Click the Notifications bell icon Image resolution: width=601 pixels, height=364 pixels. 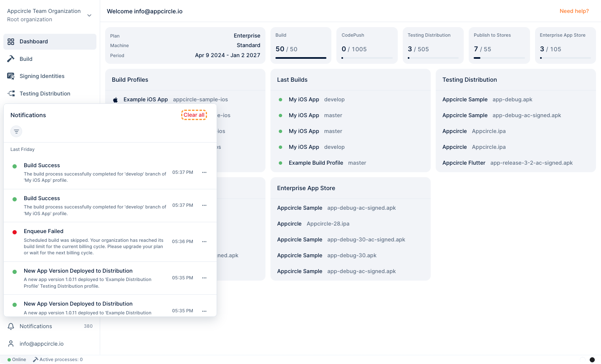11,326
